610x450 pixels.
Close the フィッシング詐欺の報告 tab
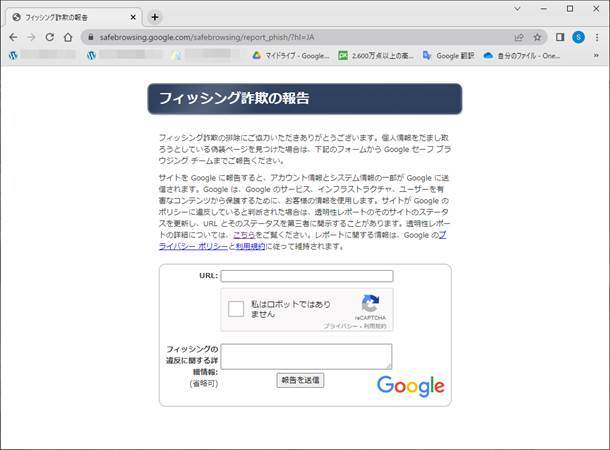(132, 17)
